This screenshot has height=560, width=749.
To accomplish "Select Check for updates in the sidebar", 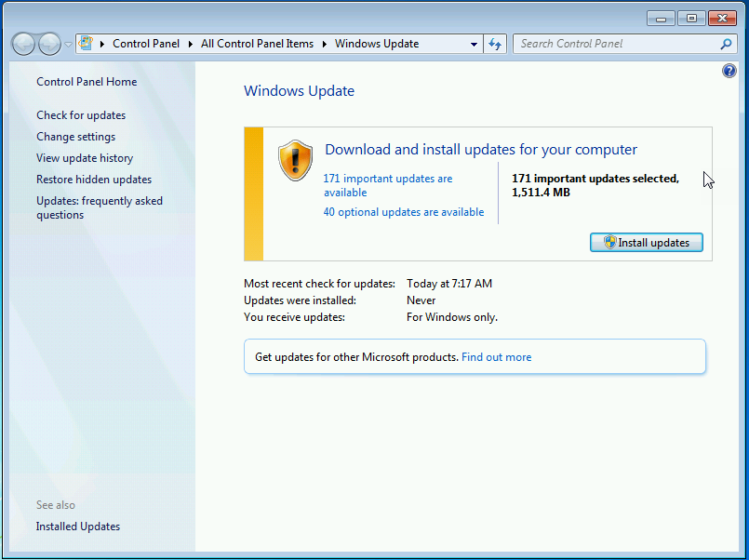I will tap(81, 115).
